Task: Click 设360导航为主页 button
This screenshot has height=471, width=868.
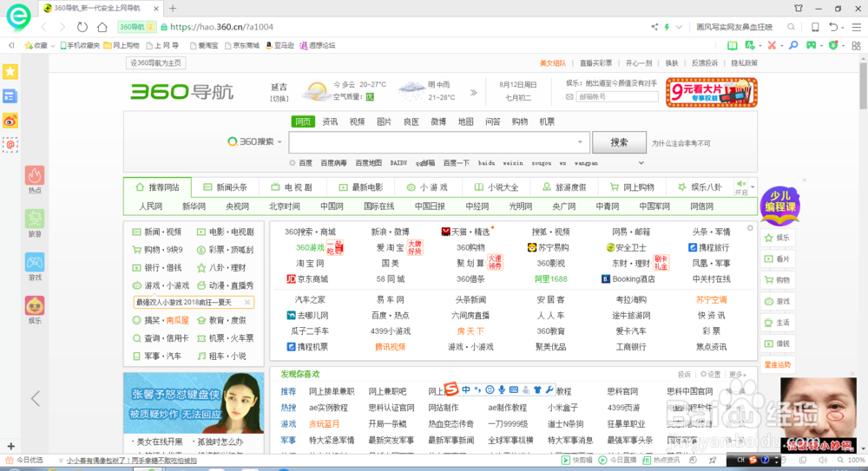Action: click(x=155, y=63)
